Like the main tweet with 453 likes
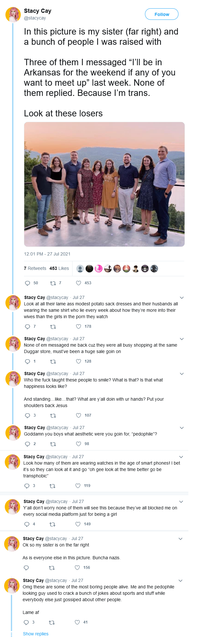This screenshot has height=644, width=197. click(x=79, y=283)
